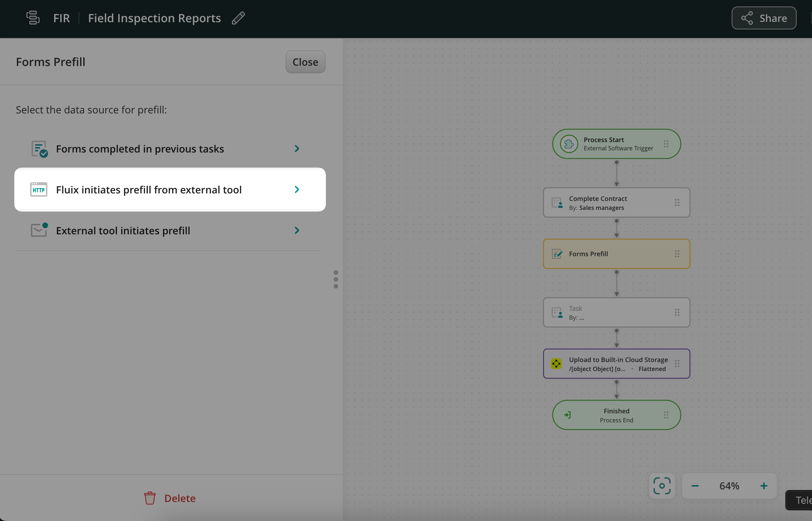Viewport: 812px width, 521px height.
Task: Expand External tool initiates prefill chevron
Action: tap(297, 230)
